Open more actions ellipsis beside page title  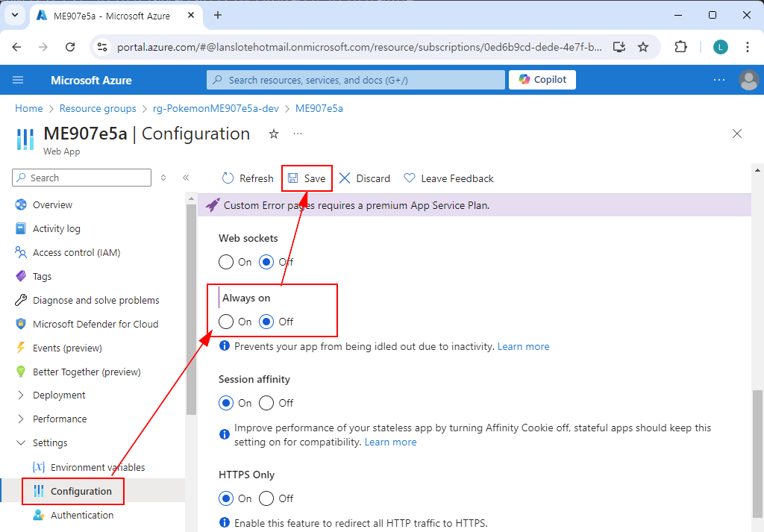[x=298, y=134]
